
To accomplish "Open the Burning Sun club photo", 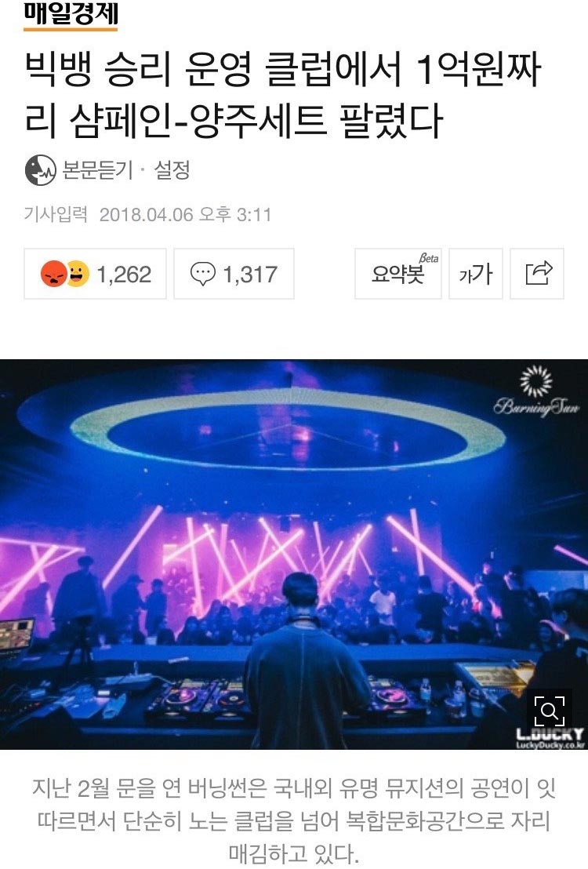I will [x=294, y=554].
